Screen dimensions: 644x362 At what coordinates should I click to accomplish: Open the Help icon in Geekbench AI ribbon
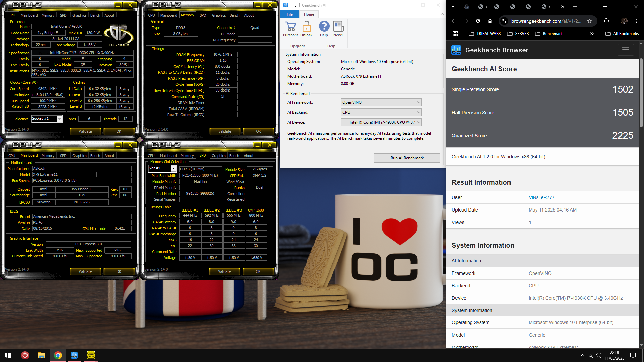click(324, 26)
